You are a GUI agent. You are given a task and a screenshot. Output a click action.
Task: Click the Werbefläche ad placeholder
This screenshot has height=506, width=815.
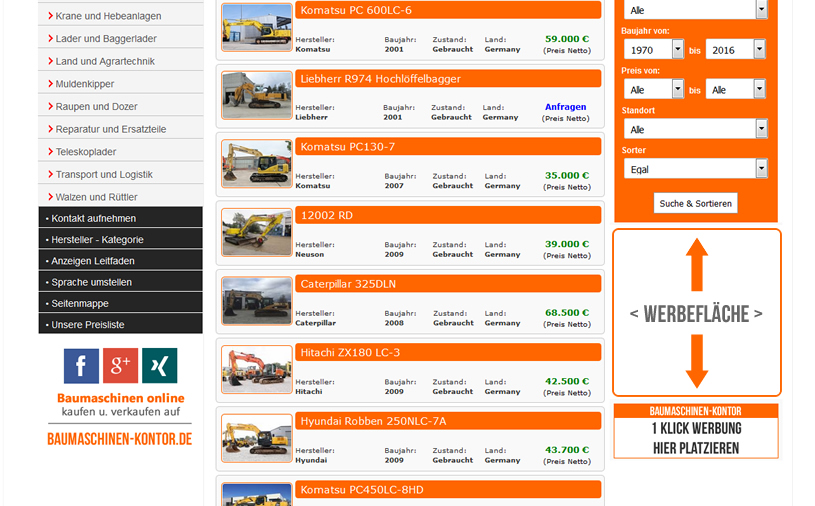tap(696, 313)
